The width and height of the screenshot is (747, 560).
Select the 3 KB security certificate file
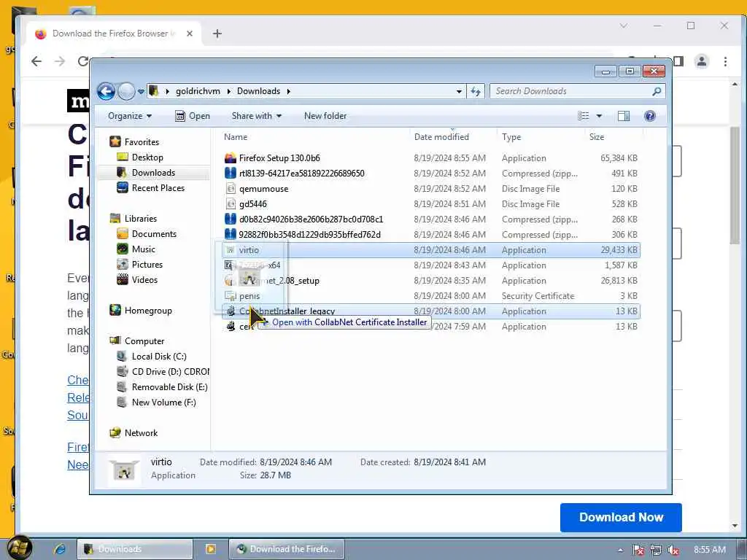(431, 296)
